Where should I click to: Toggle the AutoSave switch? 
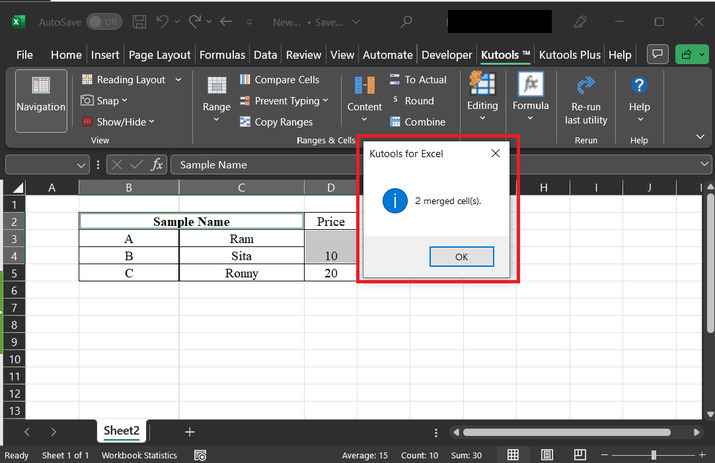click(104, 21)
